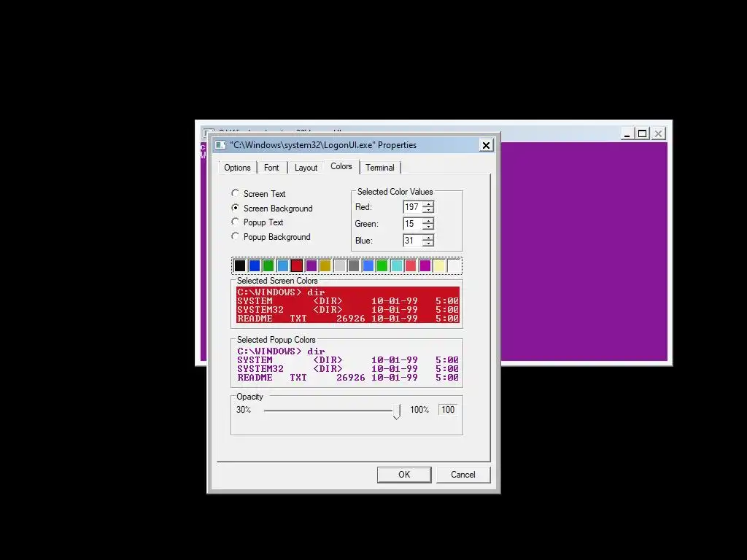The height and width of the screenshot is (560, 747).
Task: Click the red Selected Screen Colors preview
Action: coord(348,305)
